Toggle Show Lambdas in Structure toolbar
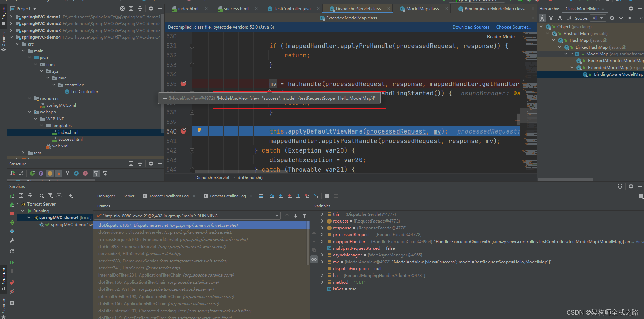 coord(85,173)
